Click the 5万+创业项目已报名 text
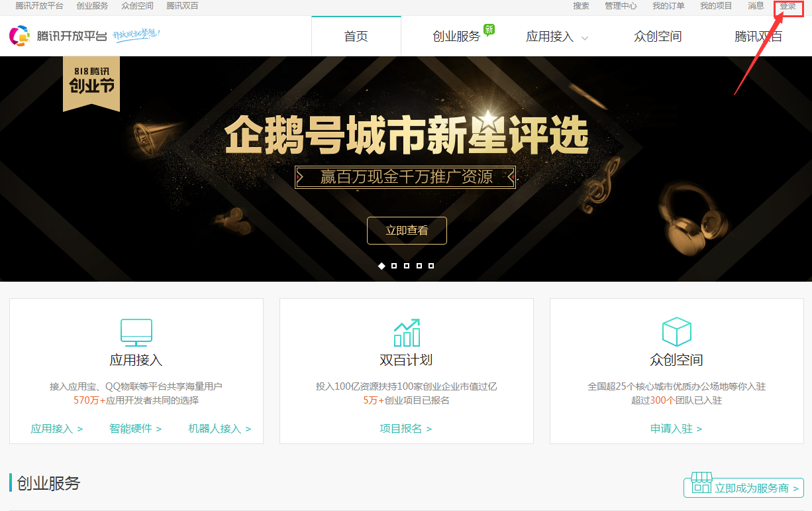This screenshot has height=511, width=812. click(x=406, y=400)
